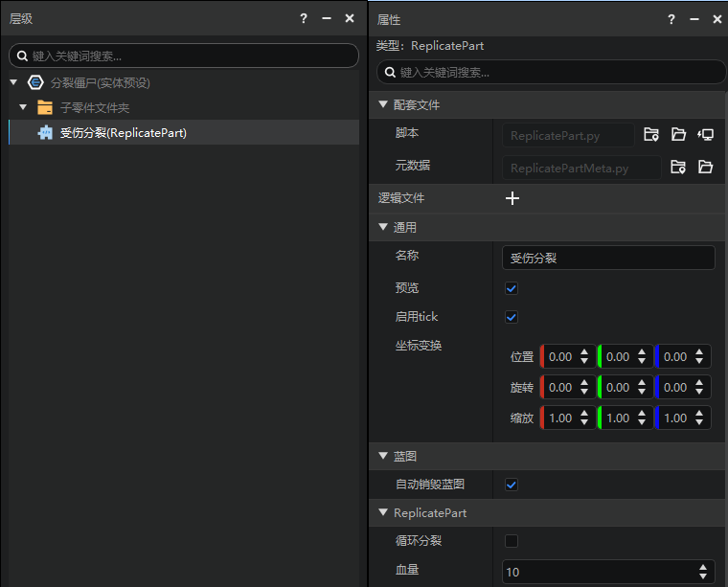Toggle the 预览 checkbox
This screenshot has height=587, width=728.
point(512,288)
